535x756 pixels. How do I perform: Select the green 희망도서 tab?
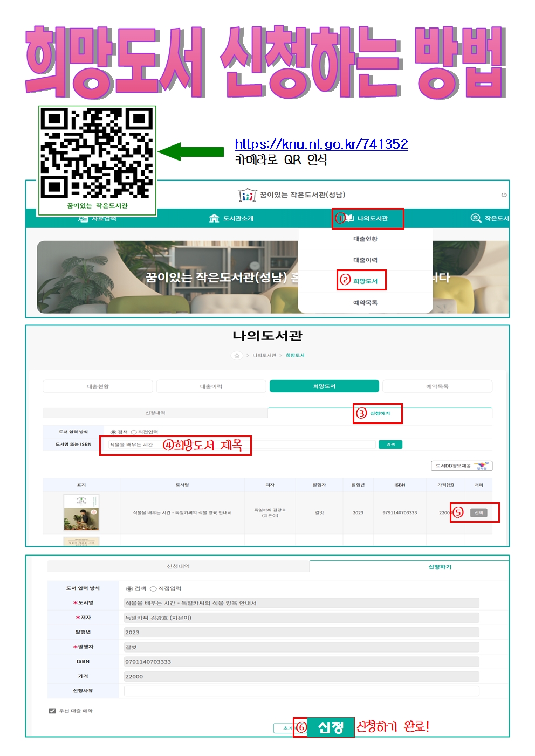pyautogui.click(x=324, y=386)
